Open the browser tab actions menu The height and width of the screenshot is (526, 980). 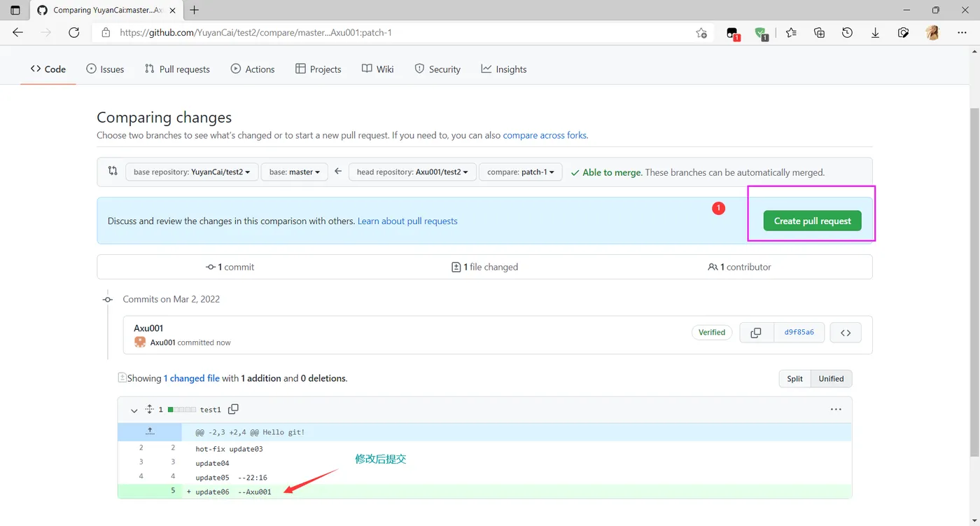[15, 11]
